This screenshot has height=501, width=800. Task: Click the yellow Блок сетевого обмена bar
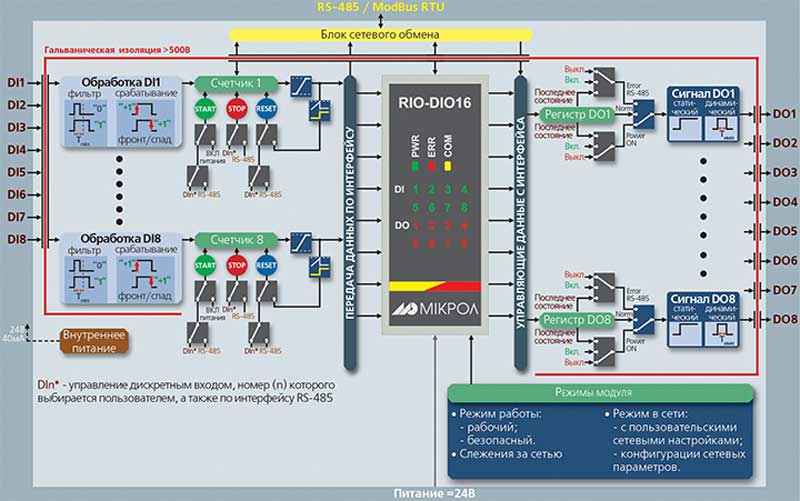tap(380, 35)
